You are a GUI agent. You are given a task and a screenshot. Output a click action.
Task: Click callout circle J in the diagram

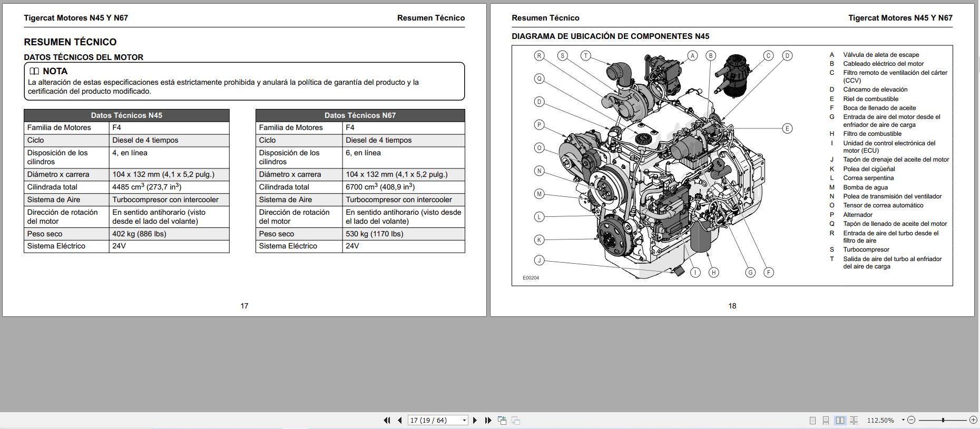[x=539, y=260]
